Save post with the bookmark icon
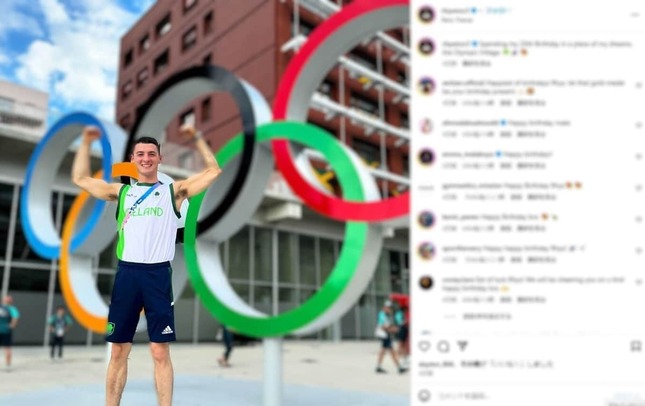Screen dimensions: 645x406 pos(636,346)
